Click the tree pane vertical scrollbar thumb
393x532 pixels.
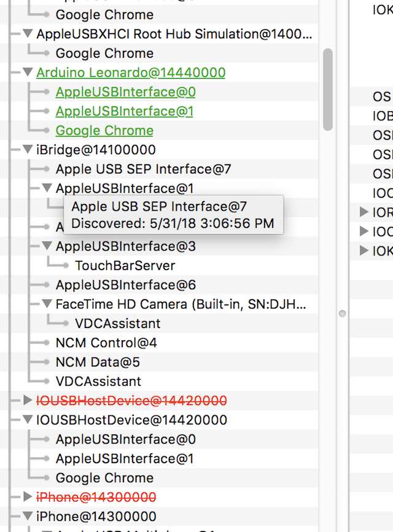coord(327,90)
